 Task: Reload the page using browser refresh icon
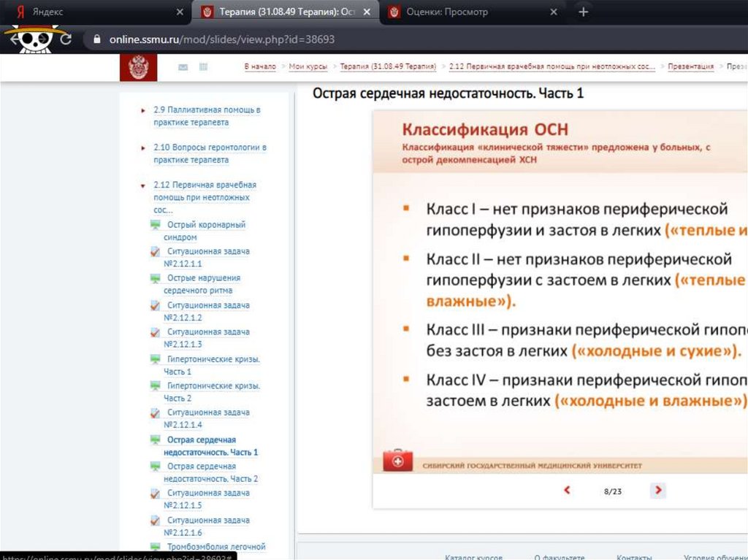tap(66, 39)
